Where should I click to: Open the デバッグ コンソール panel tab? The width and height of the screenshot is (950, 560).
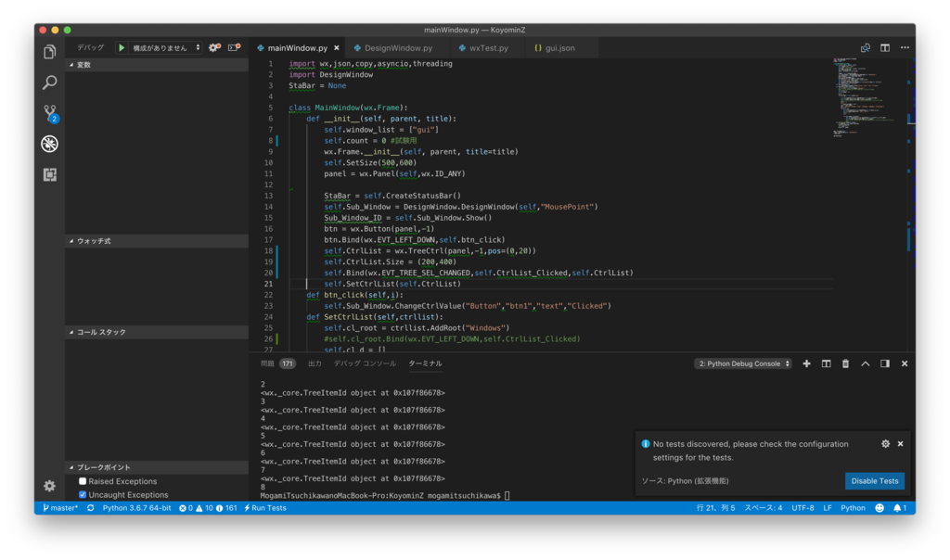pyautogui.click(x=365, y=363)
